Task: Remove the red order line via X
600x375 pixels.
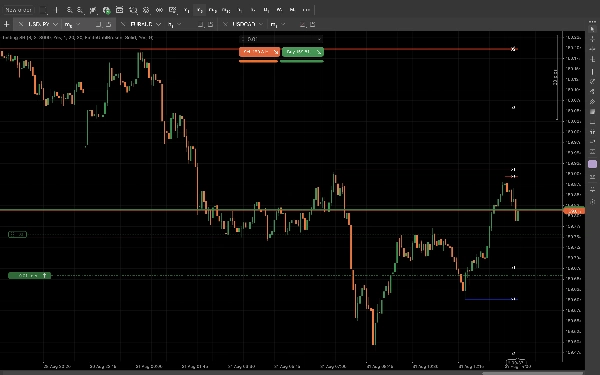Action: point(513,49)
